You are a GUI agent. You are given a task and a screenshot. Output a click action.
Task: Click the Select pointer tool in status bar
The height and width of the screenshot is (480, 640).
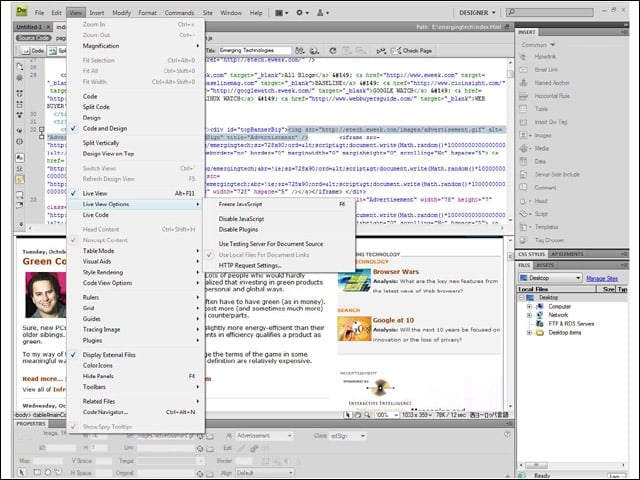click(348, 415)
